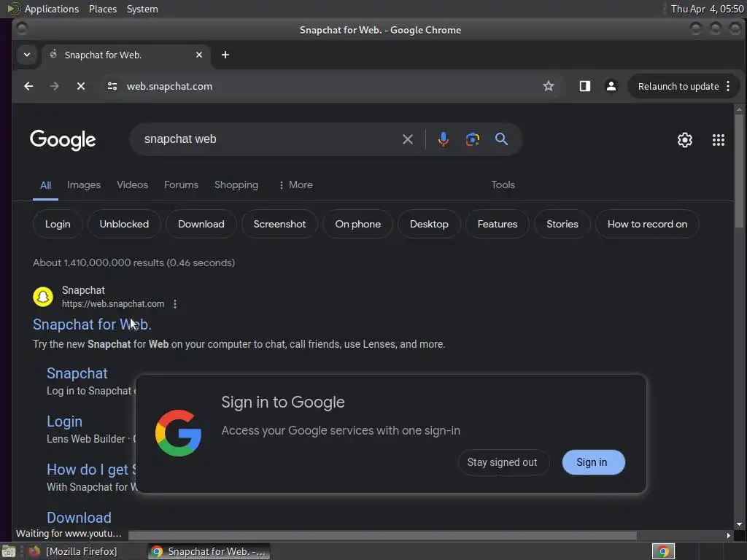Start voice search with microphone icon
This screenshot has height=560, width=747.
[x=443, y=139]
